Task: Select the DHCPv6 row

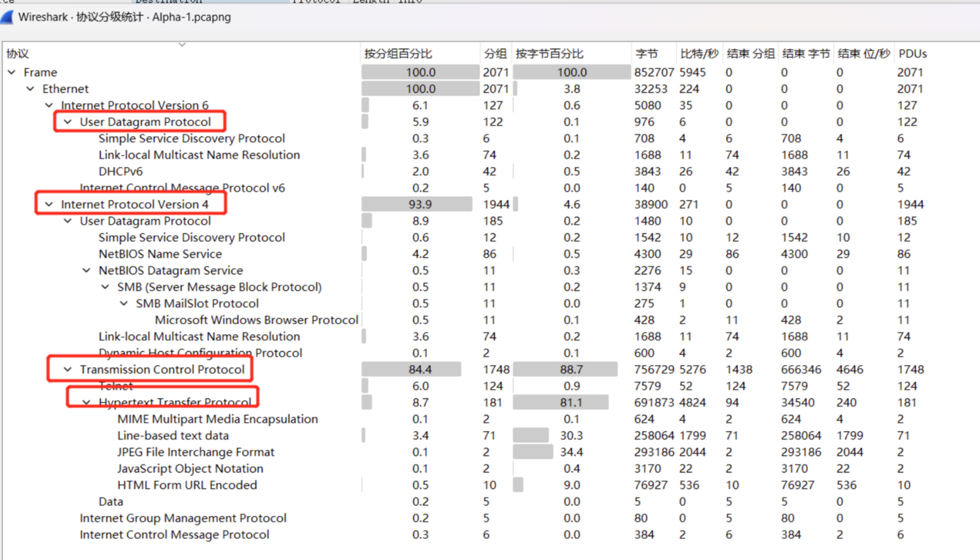Action: (x=121, y=171)
